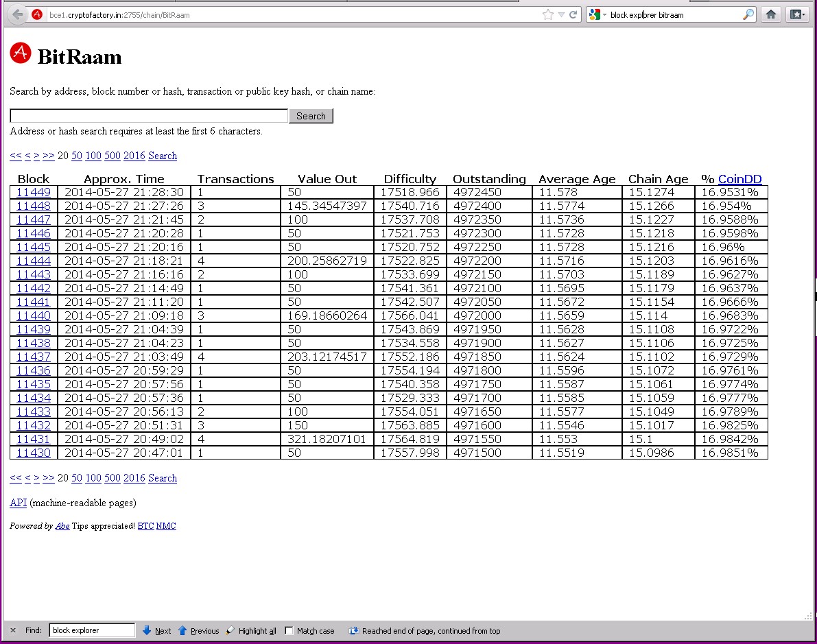
Task: Open block 11431
Action: tap(34, 439)
